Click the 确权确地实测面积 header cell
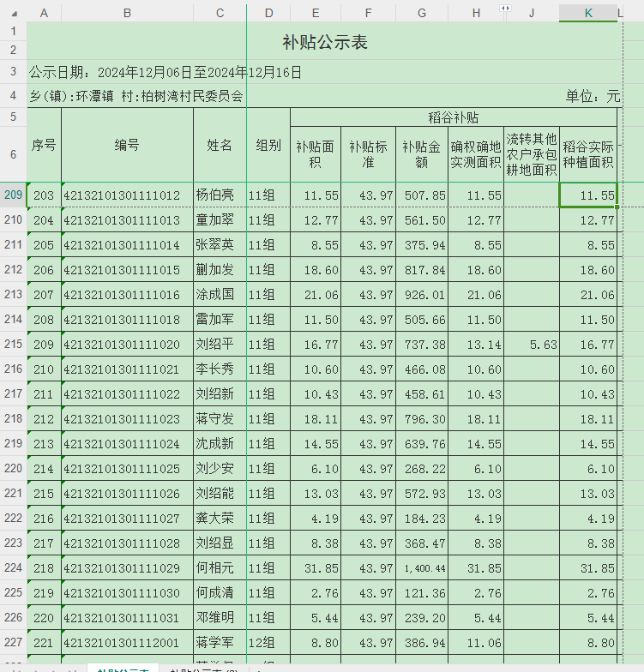 tap(475, 154)
